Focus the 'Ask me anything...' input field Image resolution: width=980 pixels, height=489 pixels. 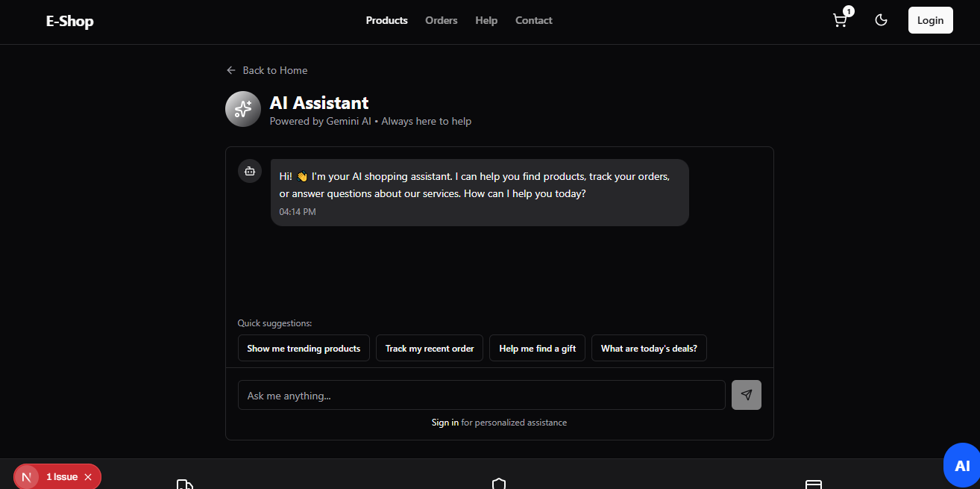[x=482, y=395]
